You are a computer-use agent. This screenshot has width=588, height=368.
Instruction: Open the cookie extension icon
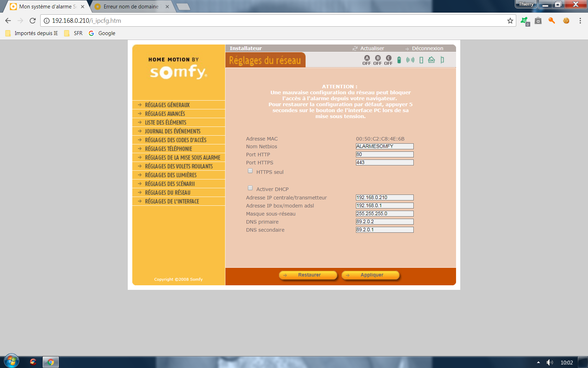[566, 21]
